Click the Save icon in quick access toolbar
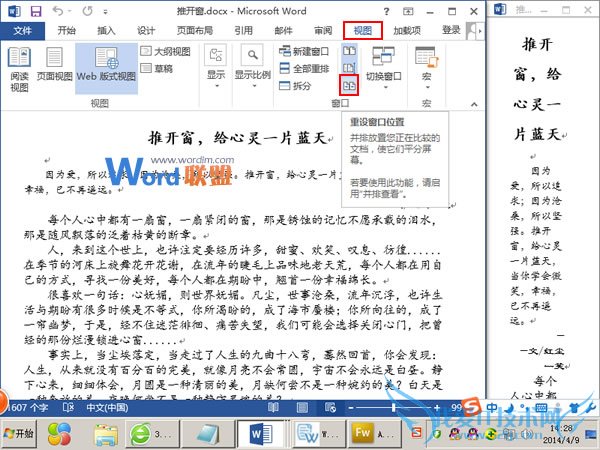 36,11
